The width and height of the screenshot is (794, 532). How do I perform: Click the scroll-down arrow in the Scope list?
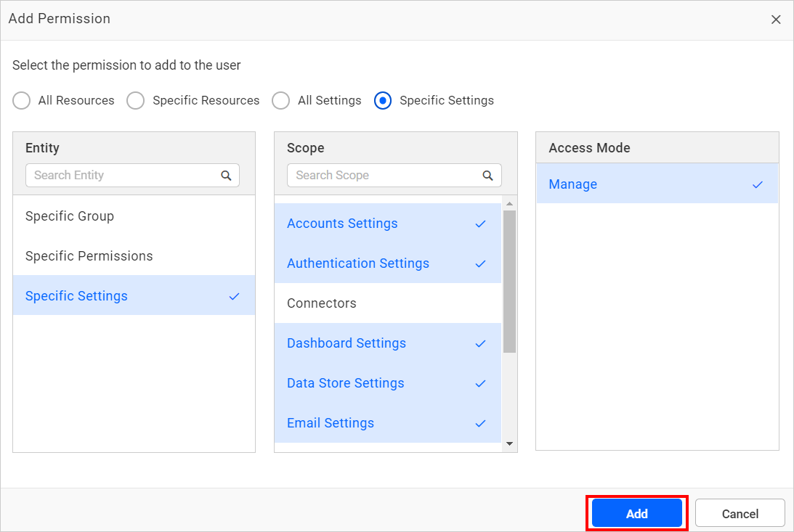pos(511,443)
